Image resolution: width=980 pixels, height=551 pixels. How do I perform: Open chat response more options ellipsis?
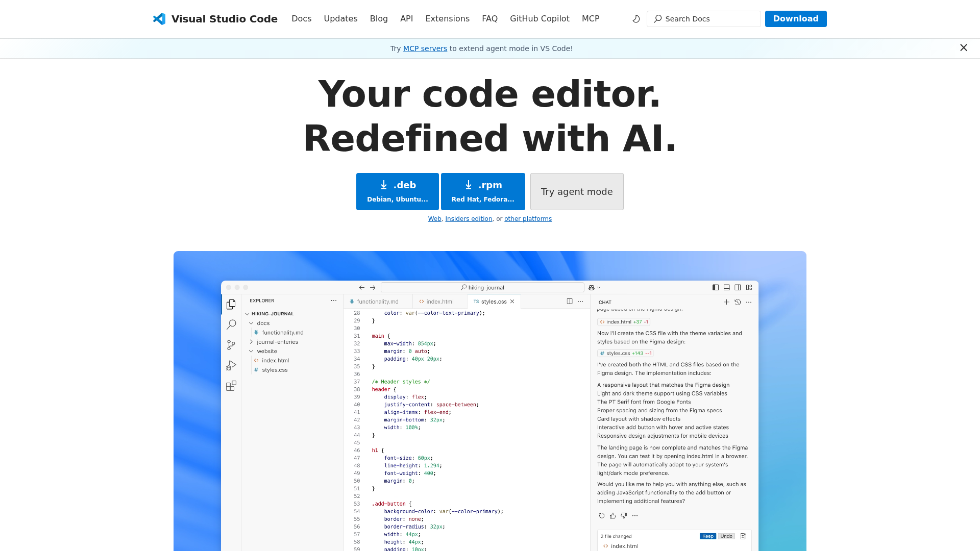click(635, 516)
